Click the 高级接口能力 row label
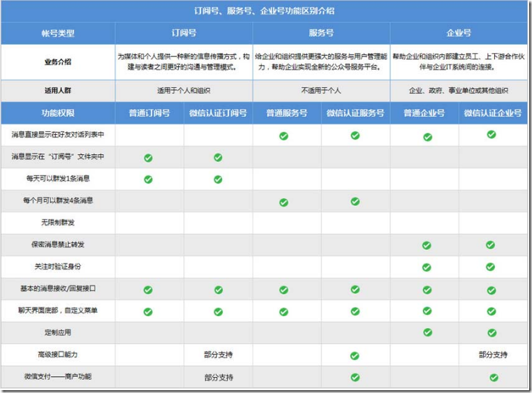 tap(58, 355)
